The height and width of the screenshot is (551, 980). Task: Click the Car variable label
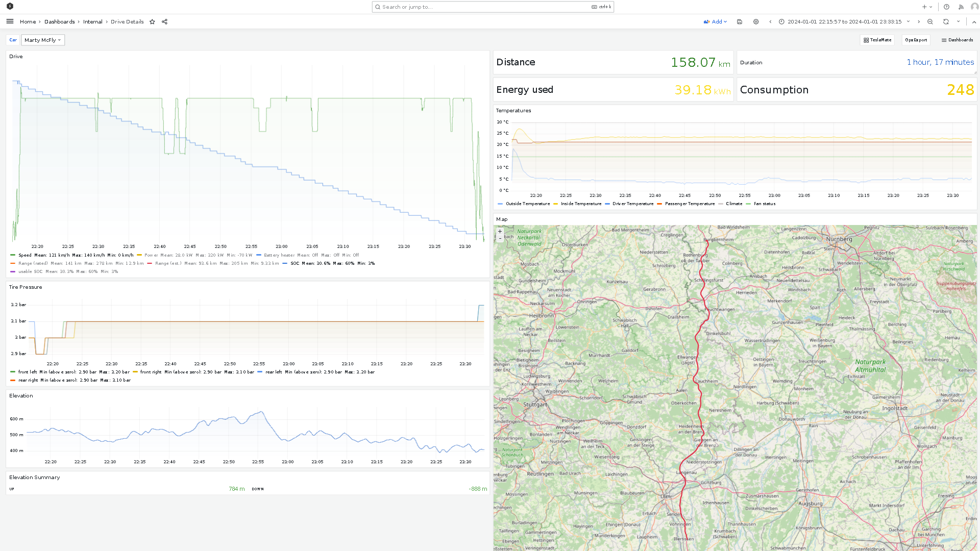click(x=13, y=40)
